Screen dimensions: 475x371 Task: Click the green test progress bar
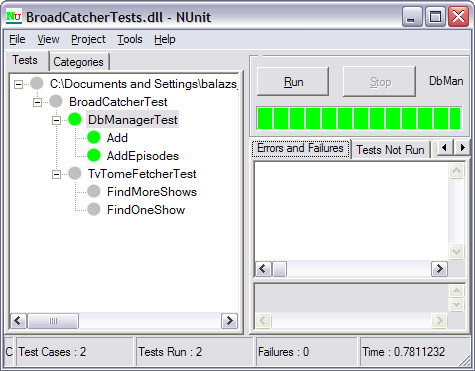tap(359, 118)
